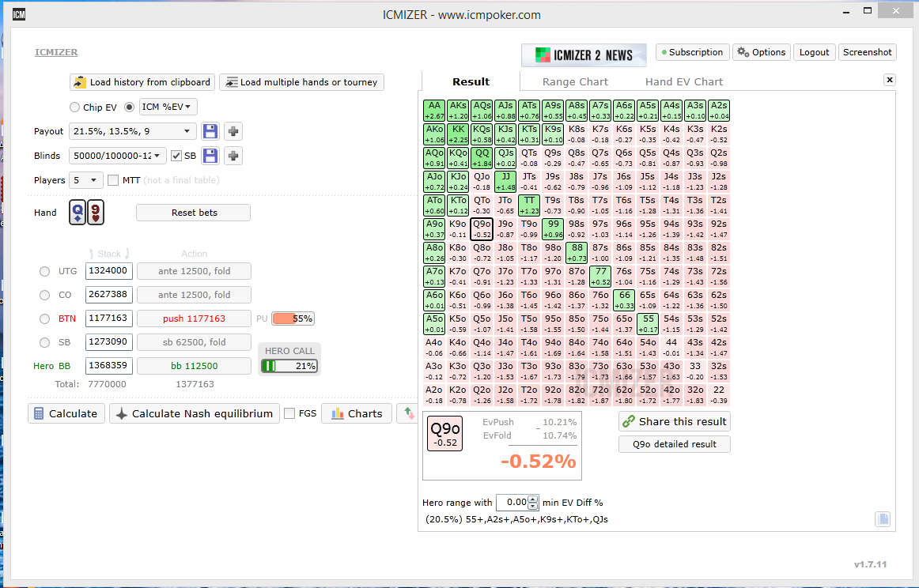Enable the FGS checkbox
The height and width of the screenshot is (588, 919).
click(x=289, y=413)
